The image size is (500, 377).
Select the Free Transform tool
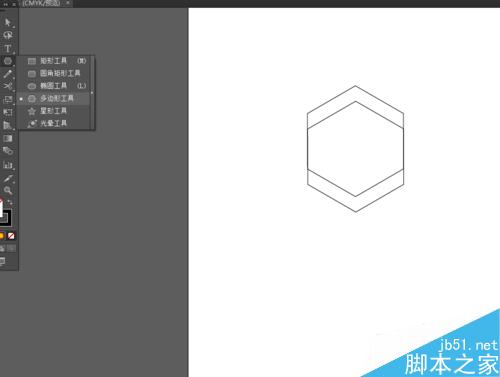click(8, 112)
